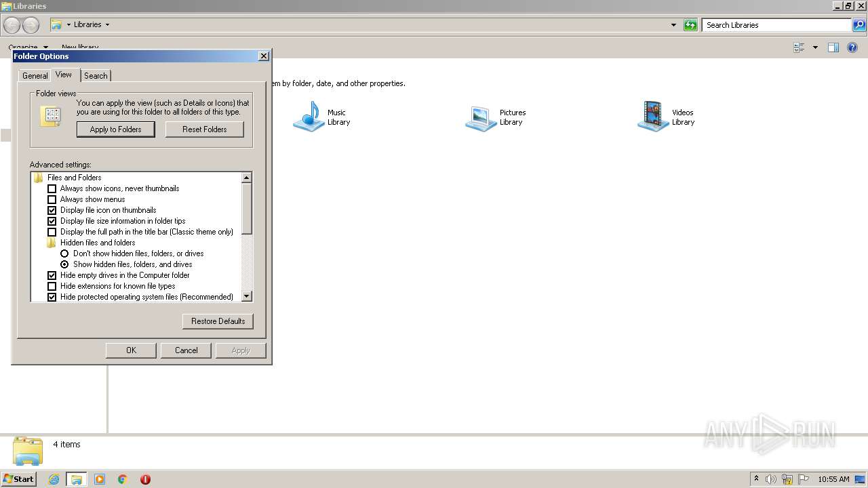Expand the arrow before Libraries in address bar
Image resolution: width=868 pixels, height=488 pixels.
pos(68,25)
